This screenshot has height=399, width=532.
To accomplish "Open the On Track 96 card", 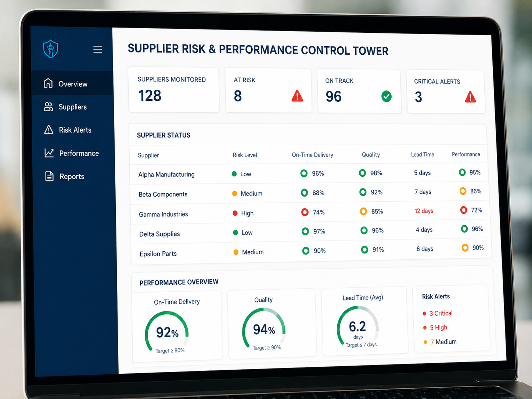I will [x=359, y=91].
